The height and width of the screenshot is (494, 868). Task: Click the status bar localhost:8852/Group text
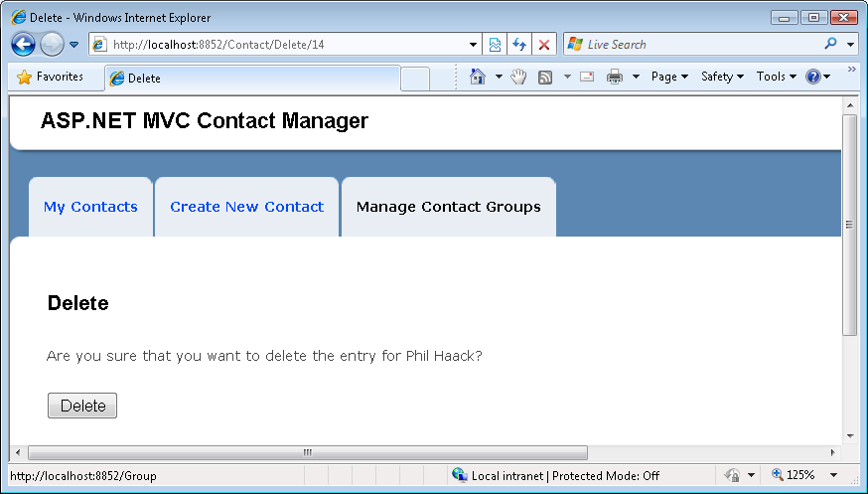(83, 476)
